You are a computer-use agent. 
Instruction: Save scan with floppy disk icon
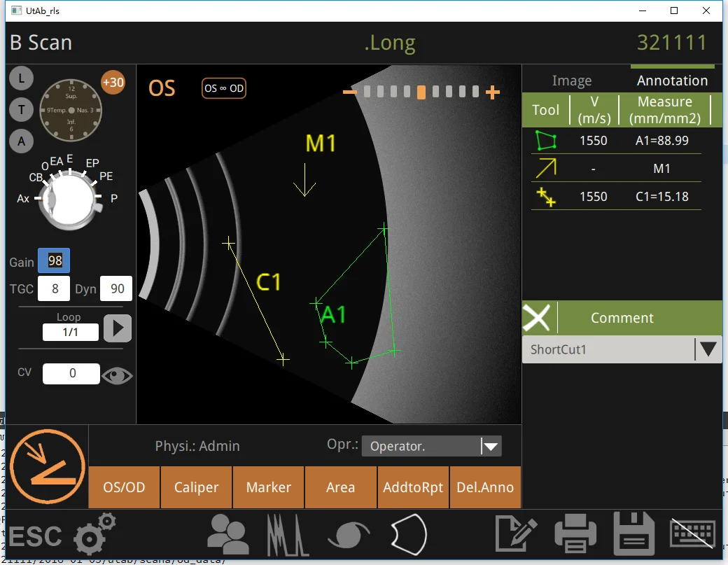pos(634,534)
